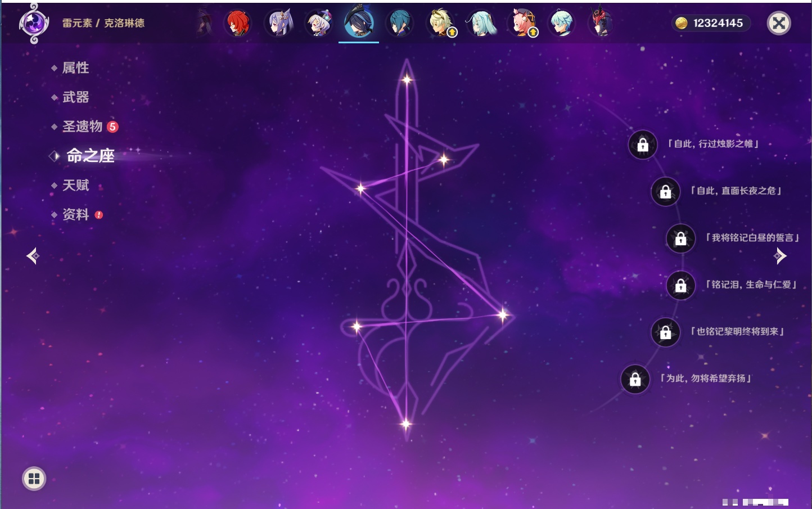
Task: Select Chongyun's light-blue-haired avatar
Action: pyautogui.click(x=562, y=24)
